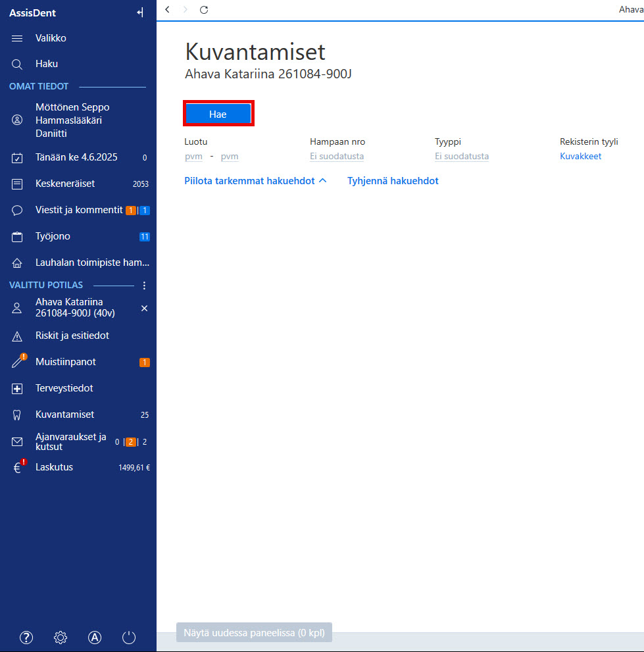The width and height of the screenshot is (644, 652).
Task: Click the tooth Kuvantamiset icon
Action: [17, 414]
